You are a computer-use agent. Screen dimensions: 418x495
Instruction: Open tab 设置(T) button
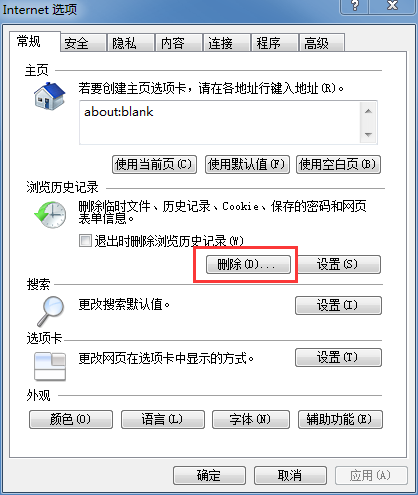(x=338, y=358)
